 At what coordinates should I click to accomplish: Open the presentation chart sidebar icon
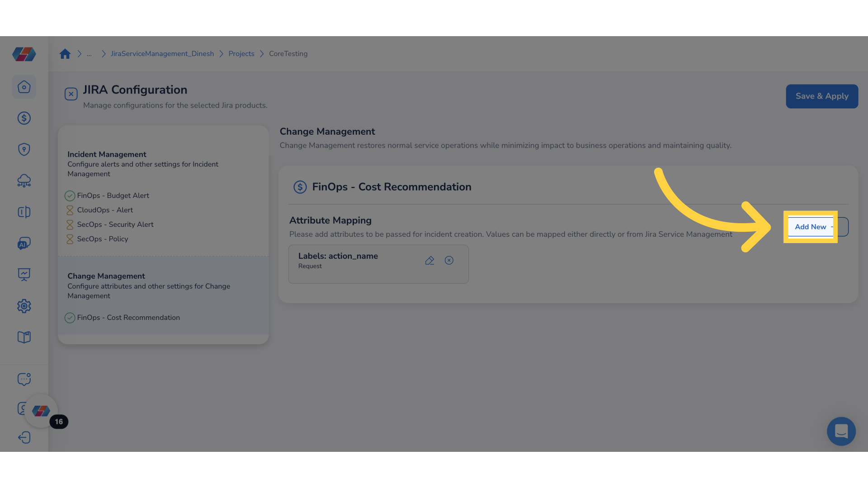[24, 274]
